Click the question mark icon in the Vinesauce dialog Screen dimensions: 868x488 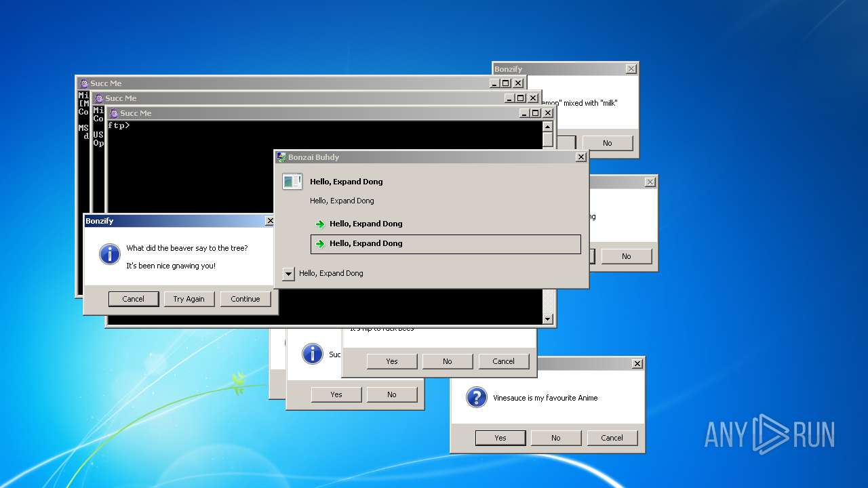477,397
